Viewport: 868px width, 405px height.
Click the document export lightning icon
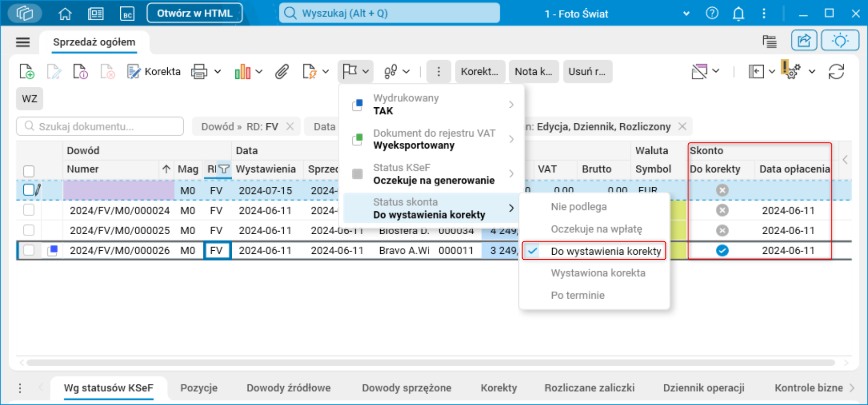pos(309,72)
